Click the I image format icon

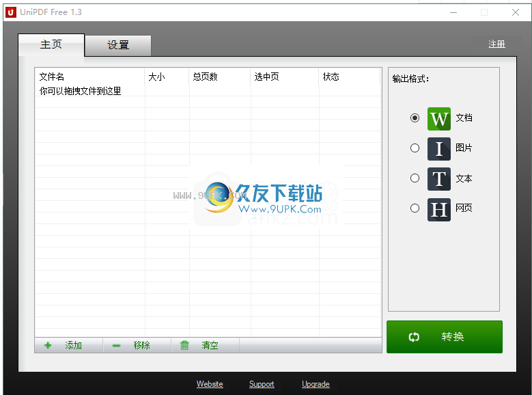tap(439, 149)
